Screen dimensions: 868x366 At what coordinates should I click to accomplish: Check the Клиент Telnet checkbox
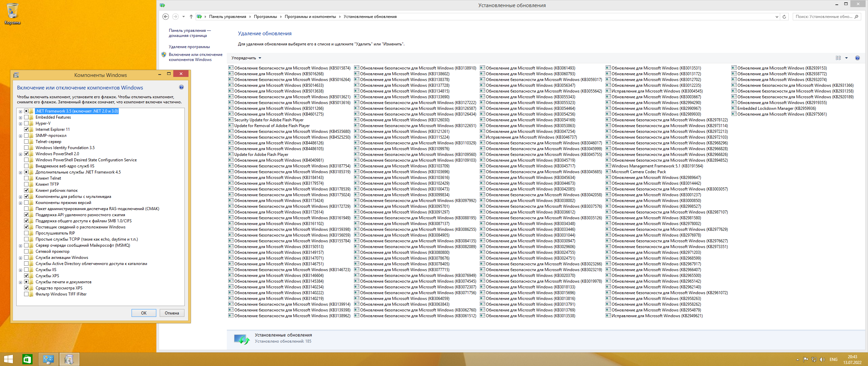coord(26,178)
